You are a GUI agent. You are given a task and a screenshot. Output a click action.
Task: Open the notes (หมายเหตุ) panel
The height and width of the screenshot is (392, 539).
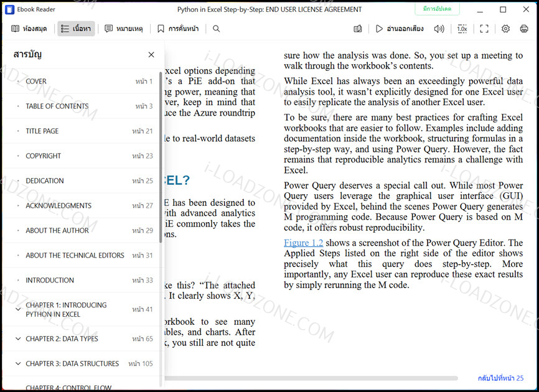123,29
